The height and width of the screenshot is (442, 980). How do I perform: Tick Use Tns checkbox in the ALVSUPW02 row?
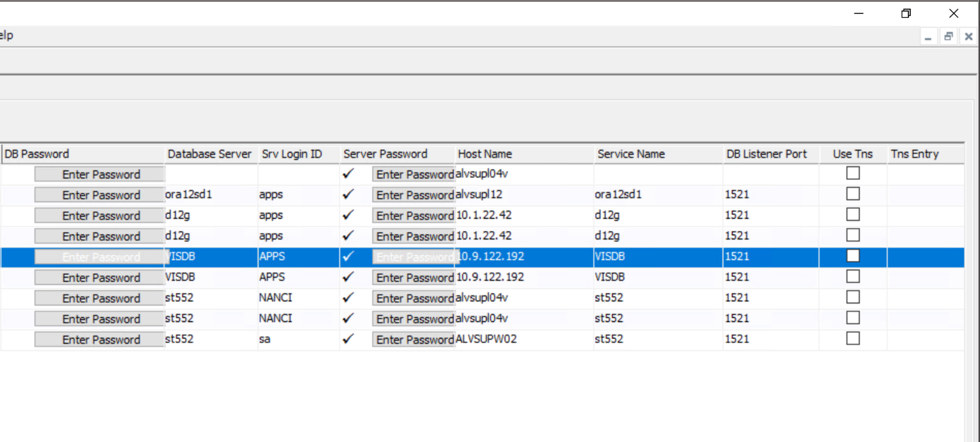pos(853,339)
